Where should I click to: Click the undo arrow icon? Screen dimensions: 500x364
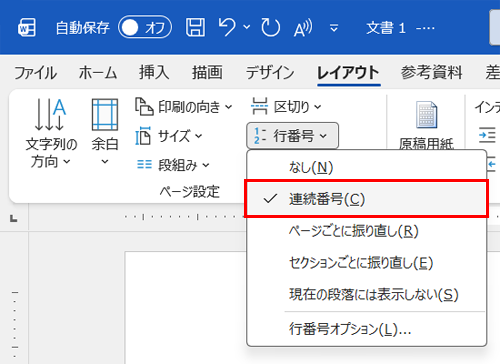click(x=227, y=27)
